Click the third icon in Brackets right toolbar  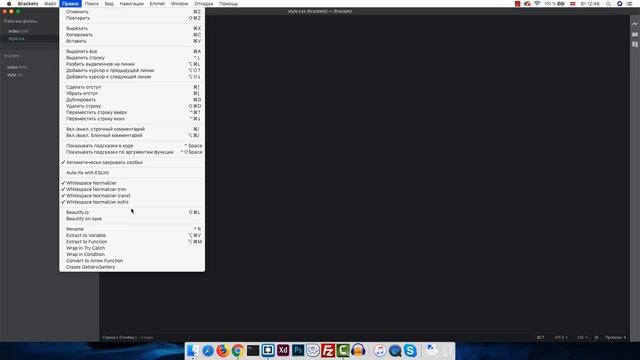tap(635, 44)
